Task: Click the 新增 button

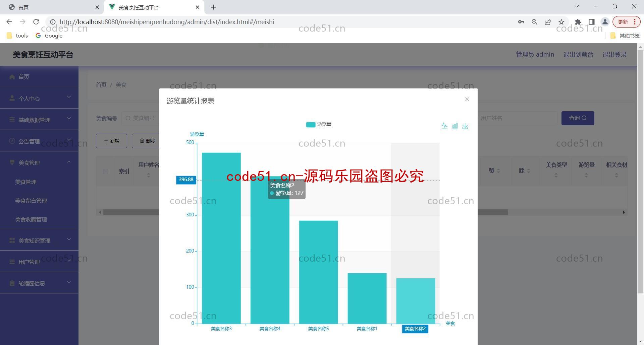Action: (111, 141)
